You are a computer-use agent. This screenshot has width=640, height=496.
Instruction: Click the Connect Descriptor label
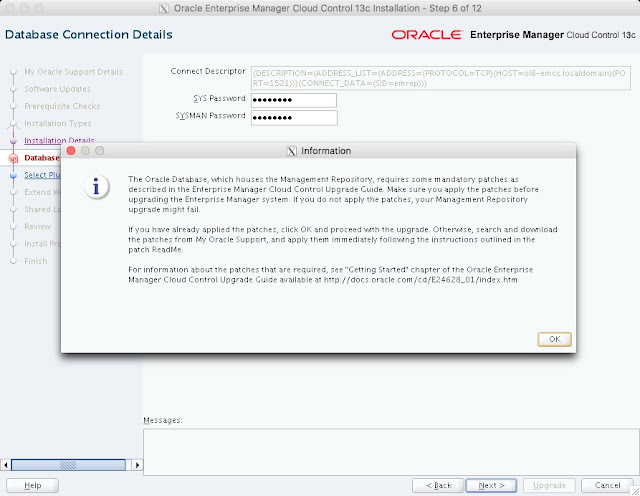(208, 71)
